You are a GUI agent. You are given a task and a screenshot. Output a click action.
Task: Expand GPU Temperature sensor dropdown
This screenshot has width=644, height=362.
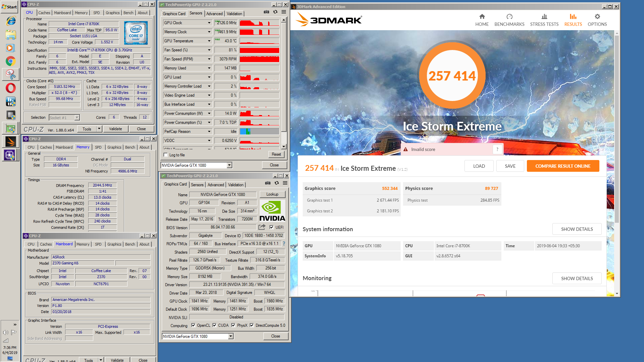point(209,41)
